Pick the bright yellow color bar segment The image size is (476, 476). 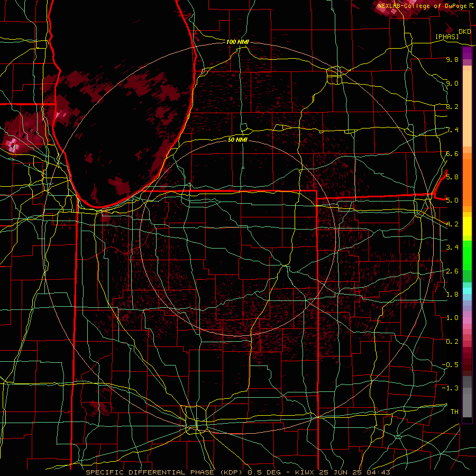467,226
